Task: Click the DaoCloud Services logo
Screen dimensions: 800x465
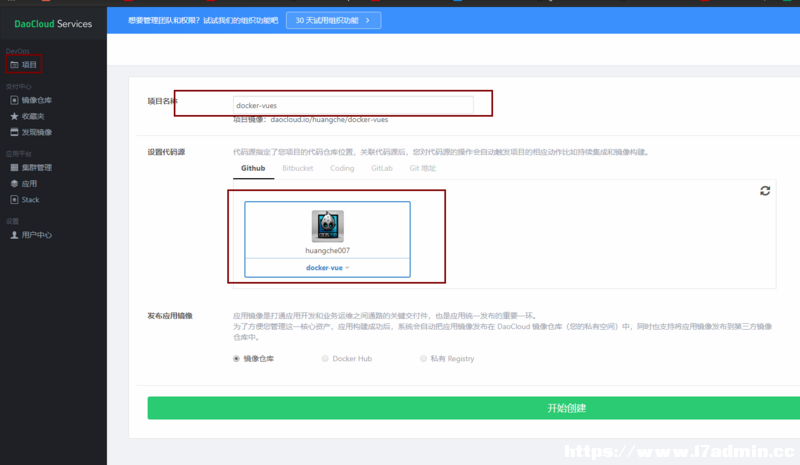Action: pyautogui.click(x=53, y=24)
